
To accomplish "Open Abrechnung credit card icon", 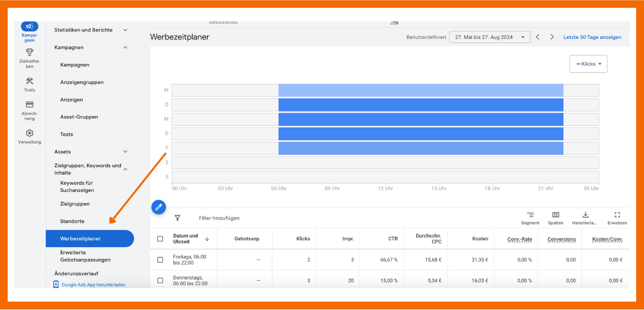I will click(x=29, y=105).
